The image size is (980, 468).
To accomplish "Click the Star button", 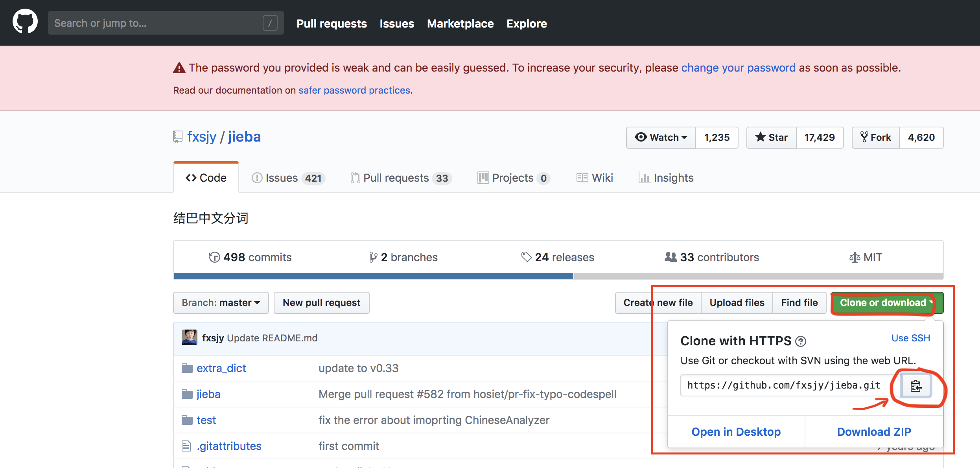I will tap(772, 137).
